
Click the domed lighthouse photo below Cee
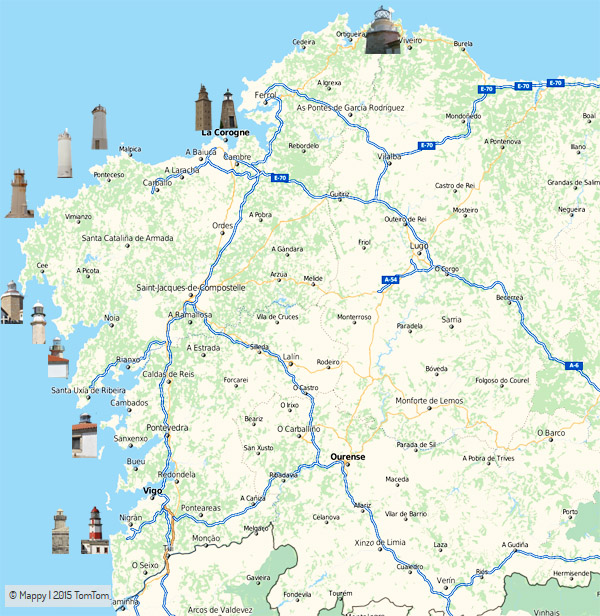point(12,302)
